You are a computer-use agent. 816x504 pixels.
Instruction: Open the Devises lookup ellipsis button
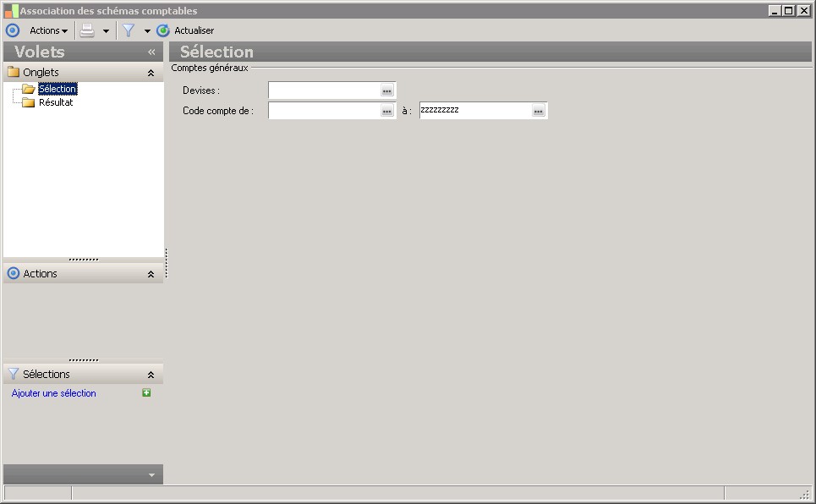387,90
